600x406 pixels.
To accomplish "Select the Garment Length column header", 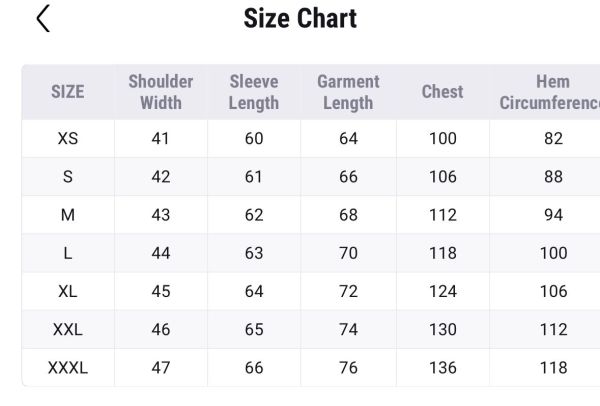I will tap(348, 91).
